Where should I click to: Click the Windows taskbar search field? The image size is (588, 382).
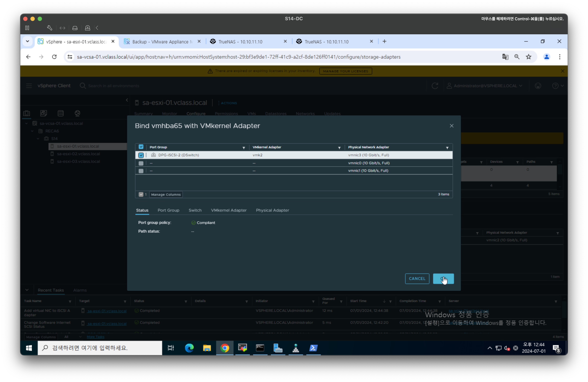click(100, 348)
